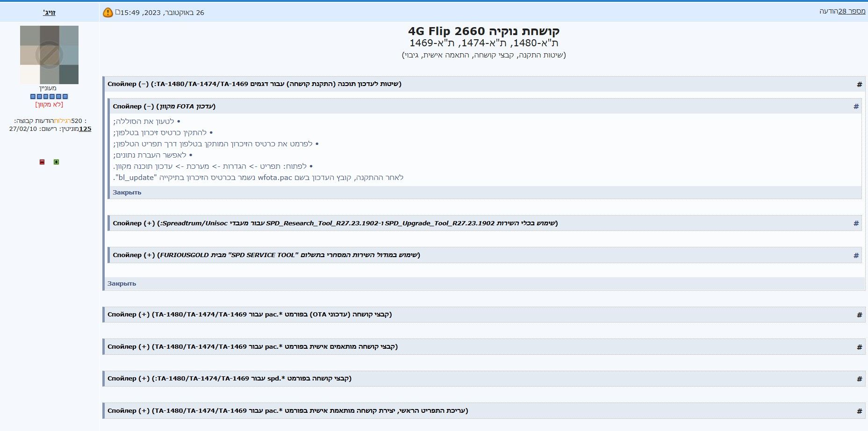Click the registration date 27/02/10

point(23,129)
